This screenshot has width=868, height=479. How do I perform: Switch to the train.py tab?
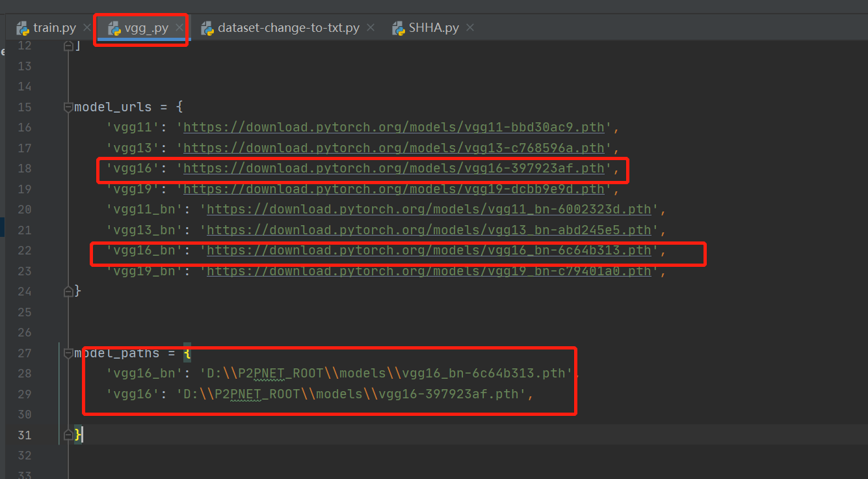coord(55,28)
